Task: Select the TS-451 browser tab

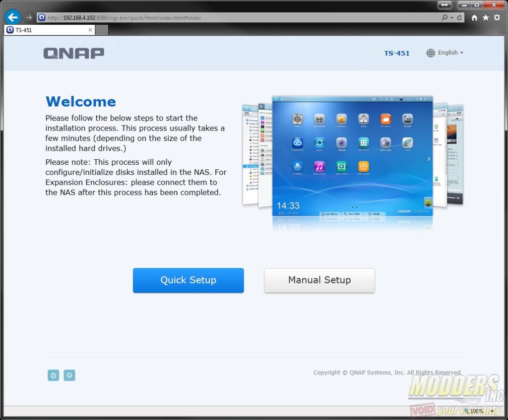Action: [x=49, y=30]
